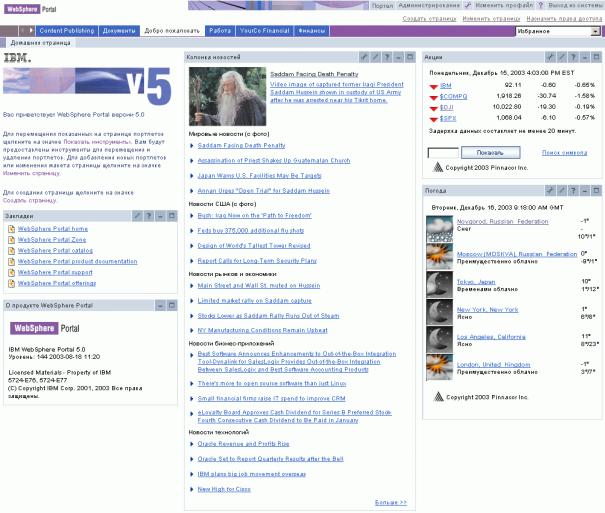
Task: Open the London, United Kingdom weather link
Action: click(493, 364)
